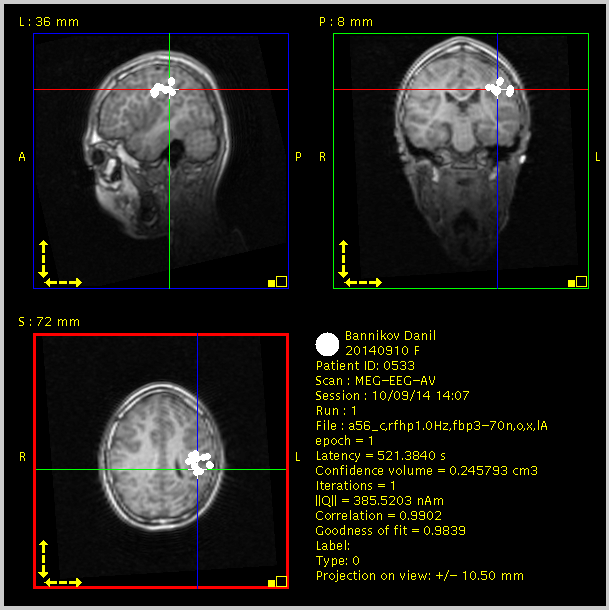Click the small filled square in axial view
Image resolution: width=609 pixels, height=610 pixels.
pos(272,583)
